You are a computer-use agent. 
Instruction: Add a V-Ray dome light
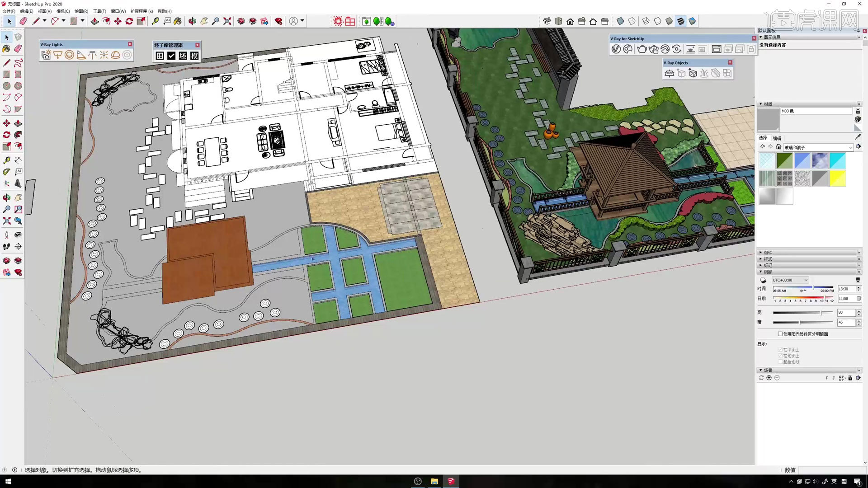116,55
